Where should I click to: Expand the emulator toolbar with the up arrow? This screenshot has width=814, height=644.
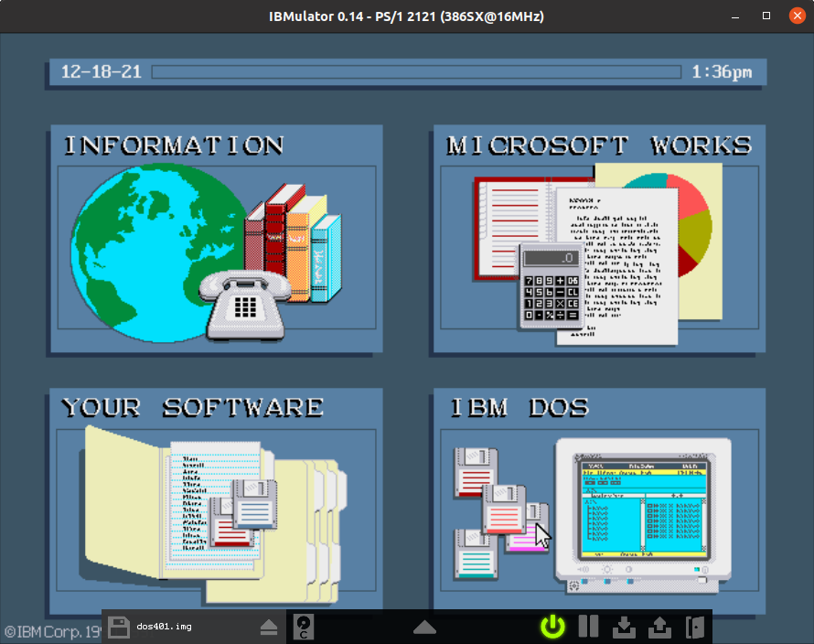pos(424,628)
